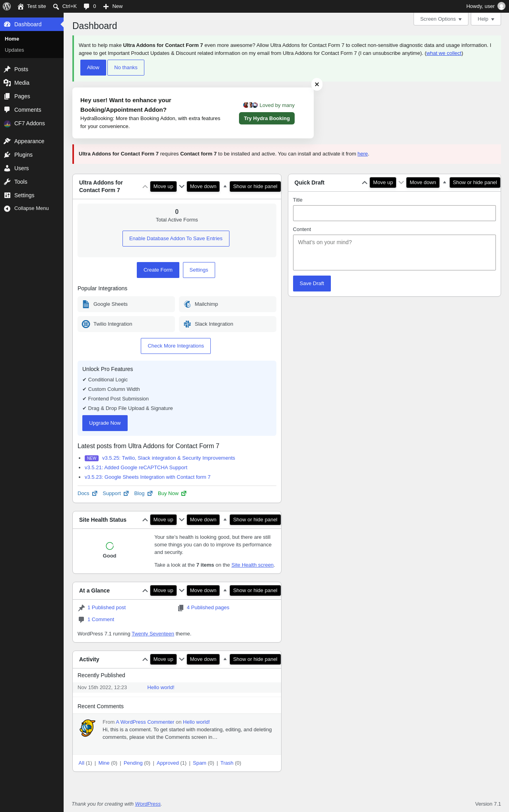The image size is (509, 812).
Task: Save the quick draft
Action: 312,284
